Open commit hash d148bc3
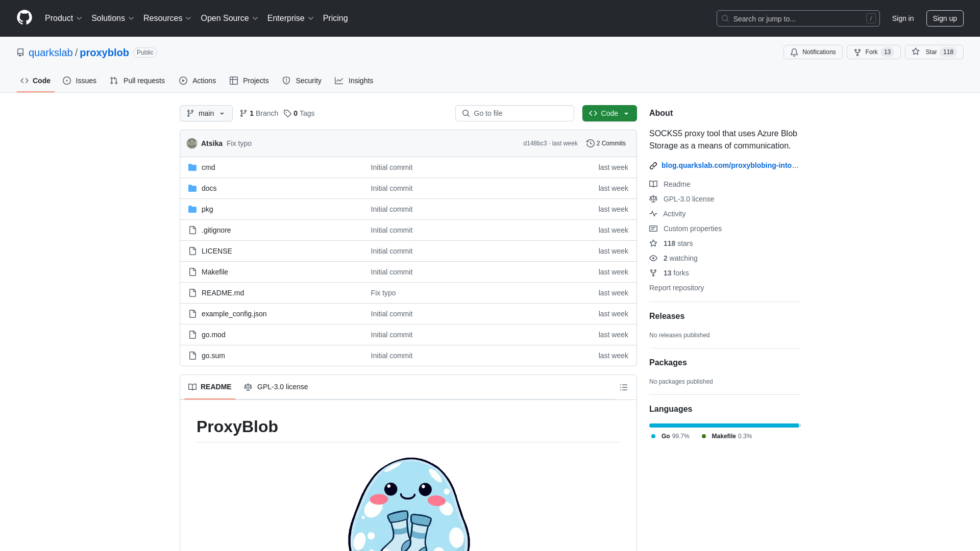Viewport: 980px width, 551px height. pos(535,143)
